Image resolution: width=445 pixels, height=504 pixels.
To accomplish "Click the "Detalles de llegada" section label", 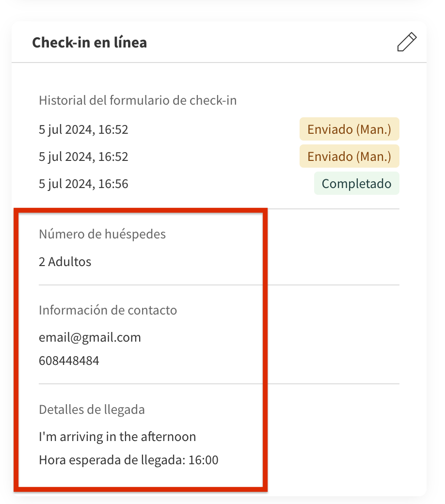I will [92, 409].
